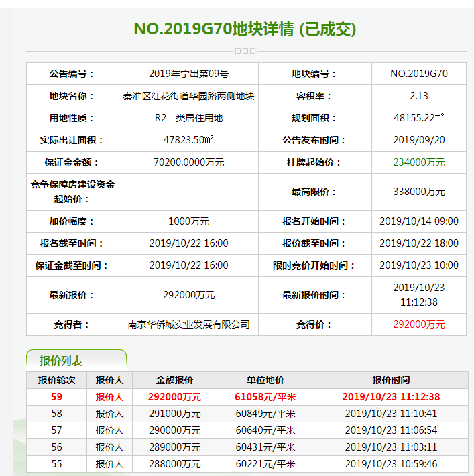
Task: Click the 挂牌起始价 label cell
Action: coord(315,162)
